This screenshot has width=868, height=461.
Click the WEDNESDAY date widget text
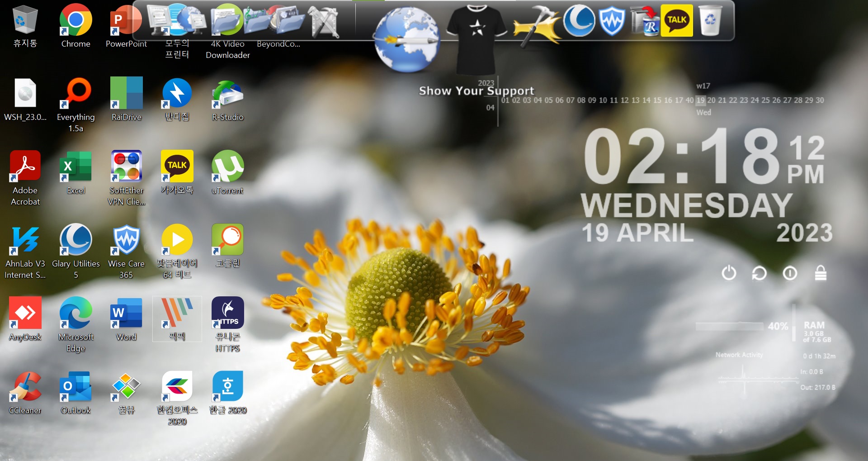click(x=686, y=205)
